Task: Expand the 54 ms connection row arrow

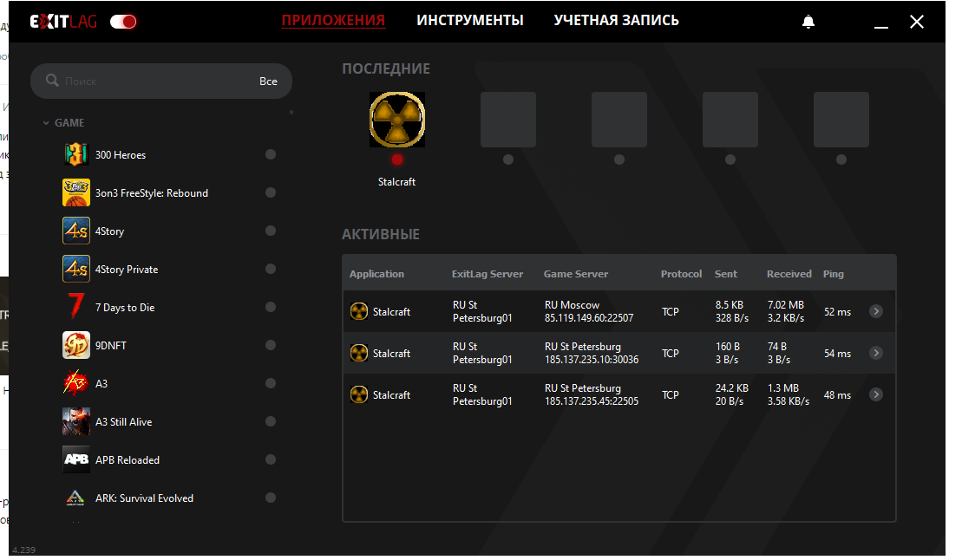Action: coord(876,354)
